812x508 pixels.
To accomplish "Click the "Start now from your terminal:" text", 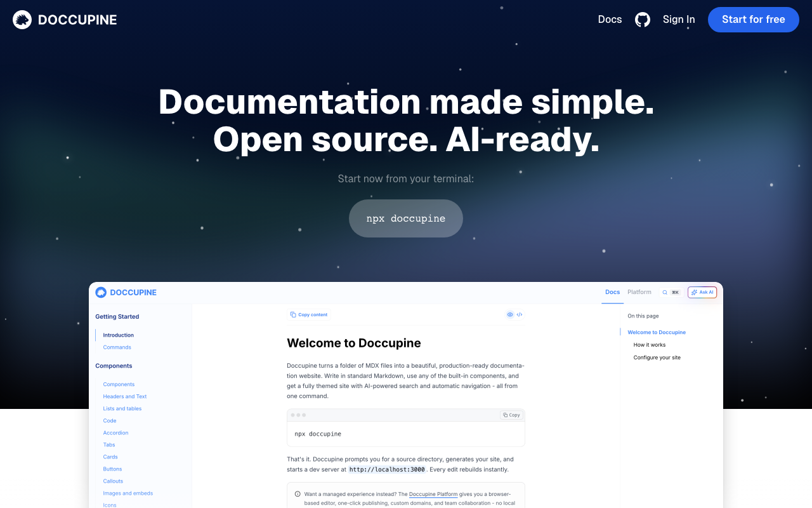I will pyautogui.click(x=406, y=179).
